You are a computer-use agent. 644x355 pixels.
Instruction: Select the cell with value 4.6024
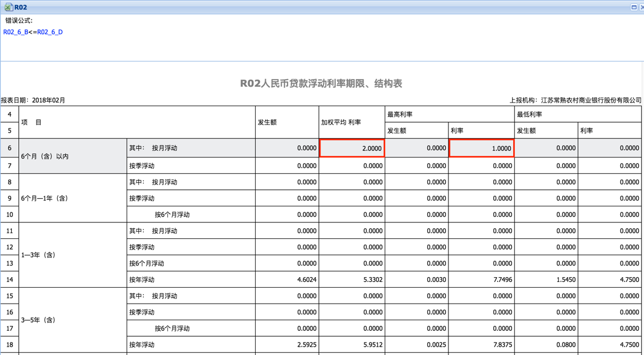(287, 280)
